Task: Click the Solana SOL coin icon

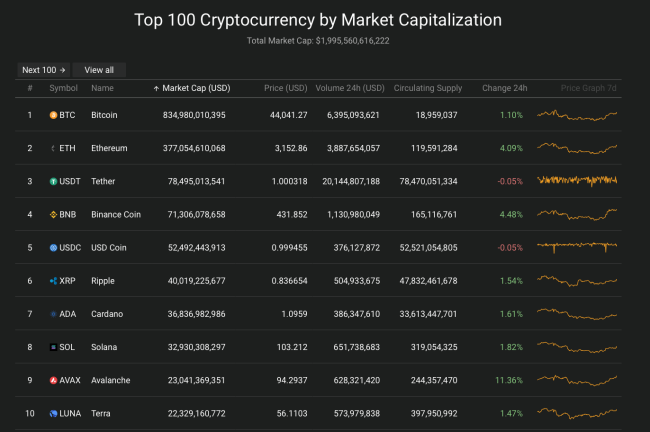Action: pos(53,347)
